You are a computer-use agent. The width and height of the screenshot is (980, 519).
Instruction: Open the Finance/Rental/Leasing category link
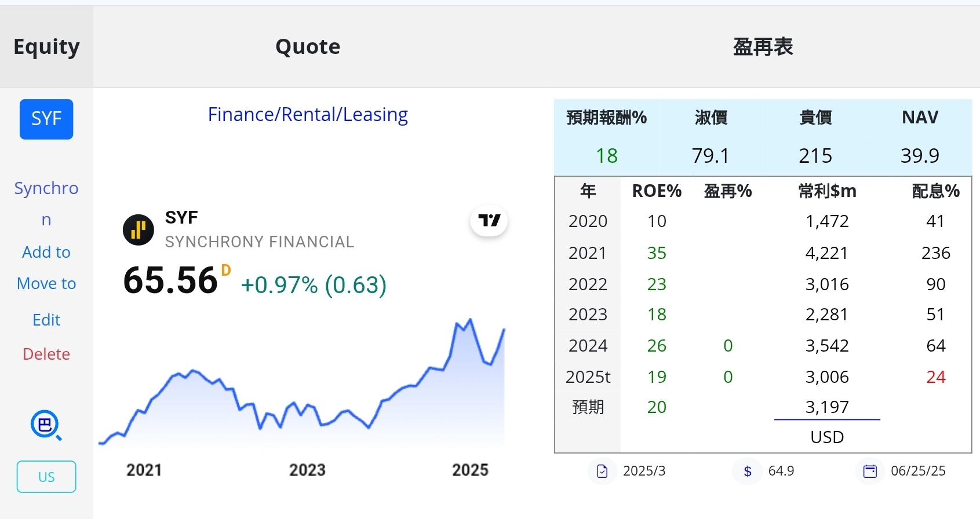pos(308,115)
